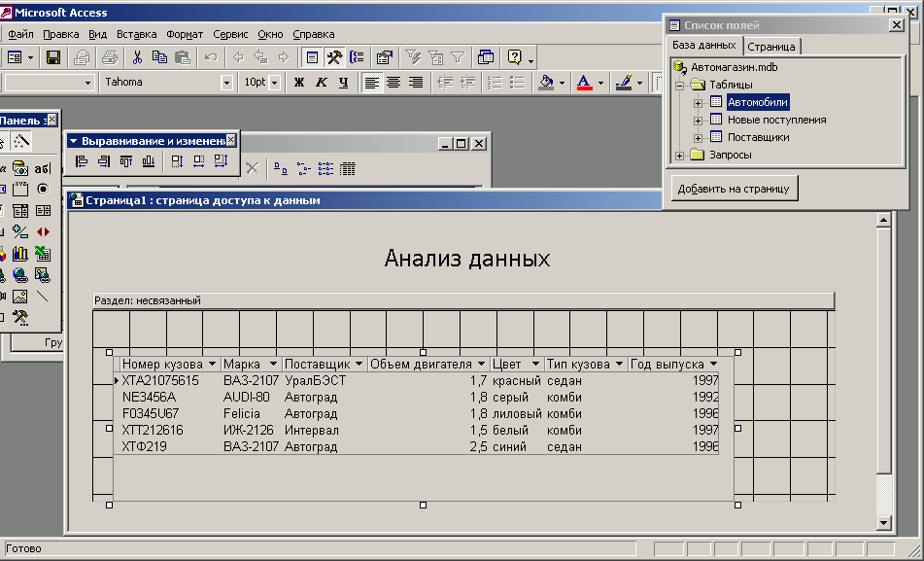The height and width of the screenshot is (561, 924).
Task: Click the Align Right edges icon
Action: pyautogui.click(x=104, y=161)
